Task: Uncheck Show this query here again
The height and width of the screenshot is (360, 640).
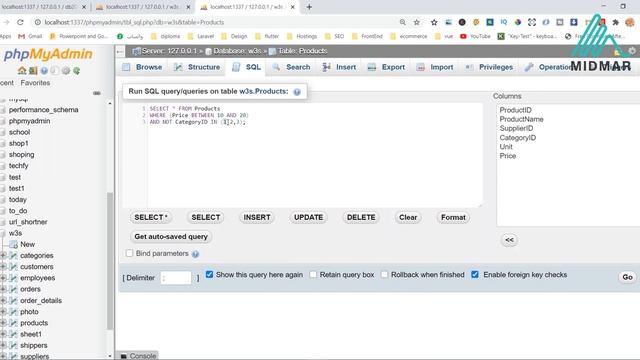Action: coord(209,275)
